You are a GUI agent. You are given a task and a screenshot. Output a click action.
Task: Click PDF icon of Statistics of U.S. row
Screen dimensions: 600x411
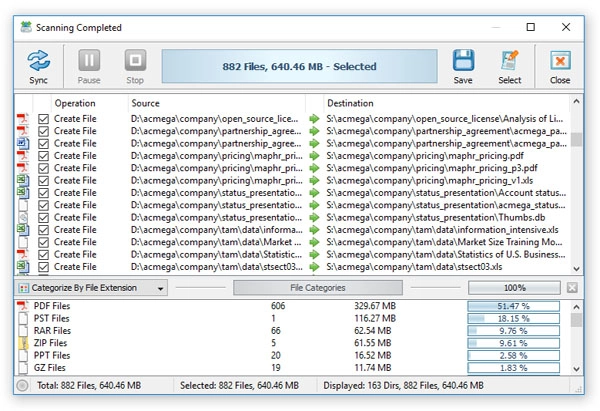point(23,254)
